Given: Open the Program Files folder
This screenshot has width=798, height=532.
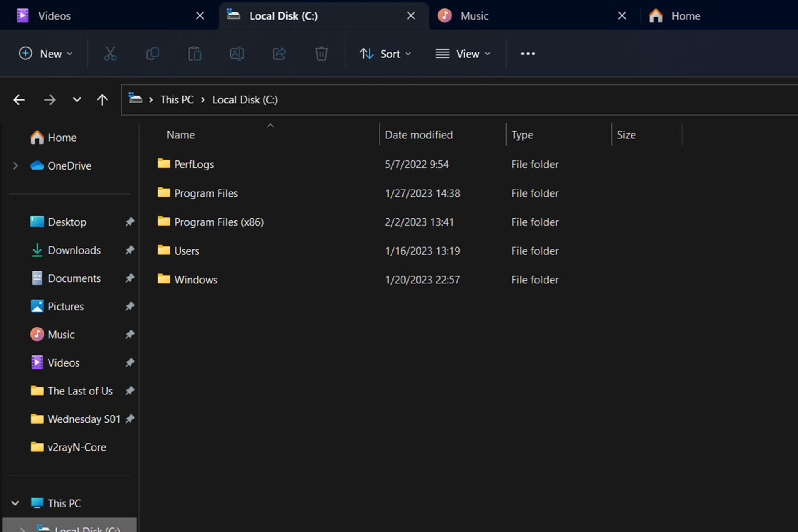Looking at the screenshot, I should click(x=206, y=193).
